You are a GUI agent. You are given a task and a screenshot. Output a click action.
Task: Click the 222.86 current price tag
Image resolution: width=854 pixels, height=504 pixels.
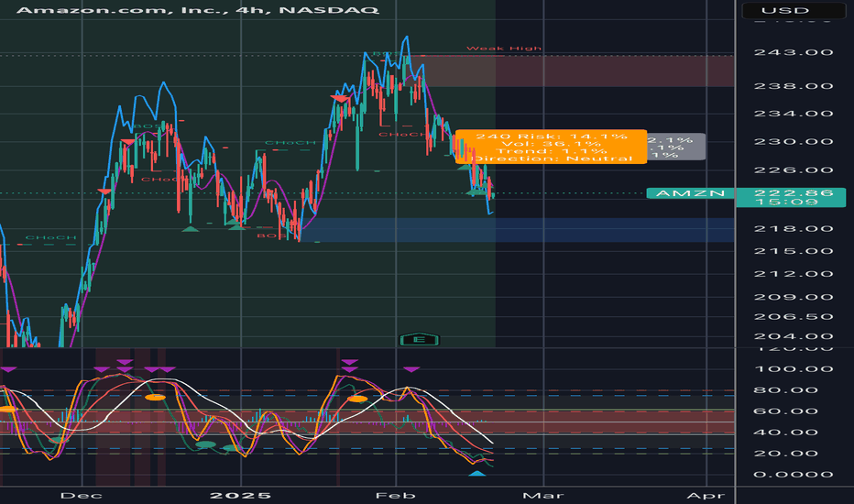coord(793,192)
